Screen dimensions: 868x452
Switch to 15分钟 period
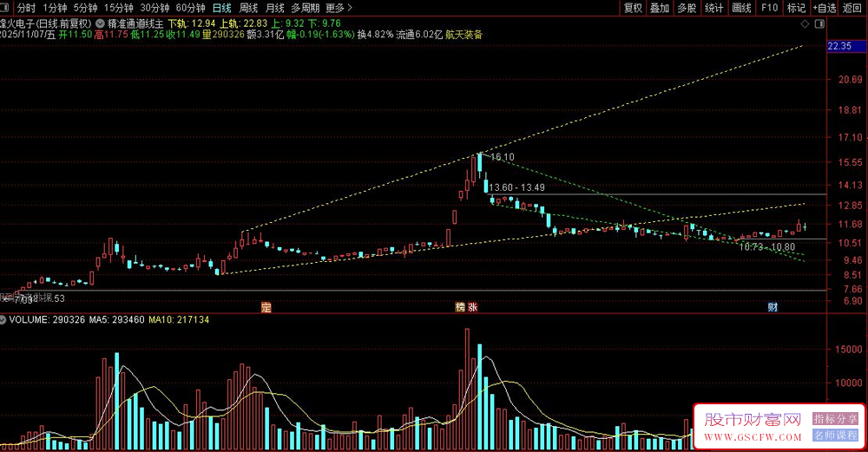click(118, 9)
